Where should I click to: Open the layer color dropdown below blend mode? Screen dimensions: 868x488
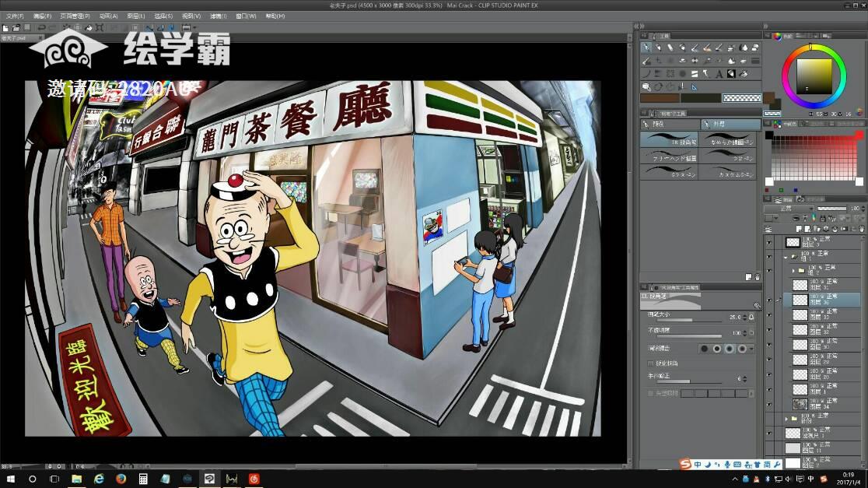pyautogui.click(x=776, y=218)
